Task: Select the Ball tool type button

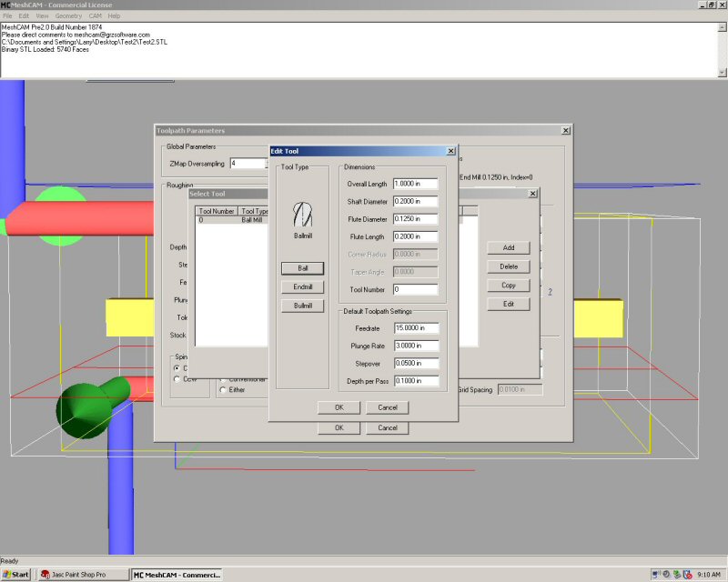Action: pos(301,268)
